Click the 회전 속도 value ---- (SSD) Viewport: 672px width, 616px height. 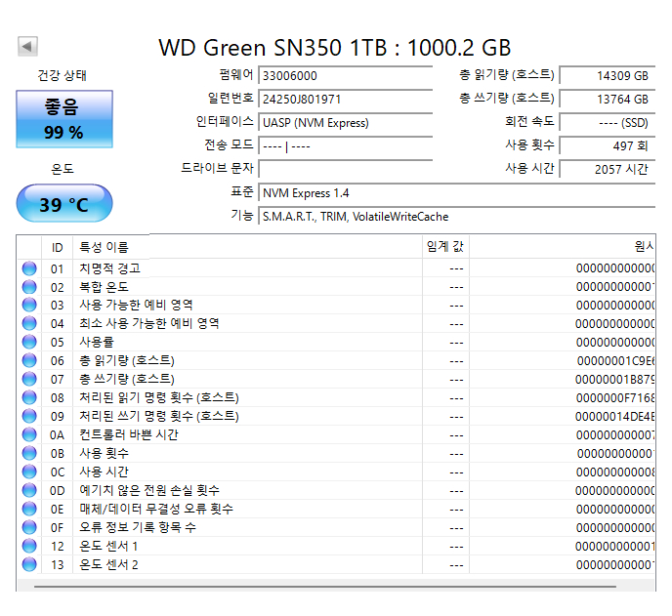[x=608, y=122]
